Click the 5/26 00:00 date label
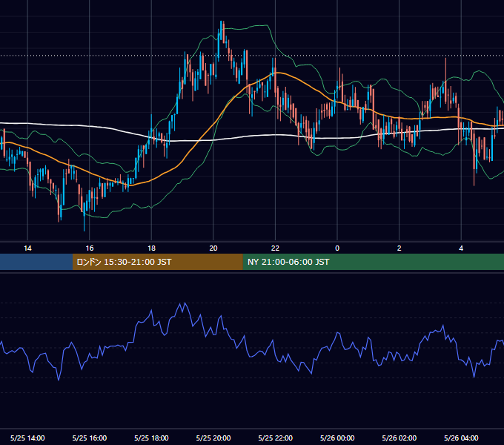The height and width of the screenshot is (445, 504). click(x=337, y=438)
